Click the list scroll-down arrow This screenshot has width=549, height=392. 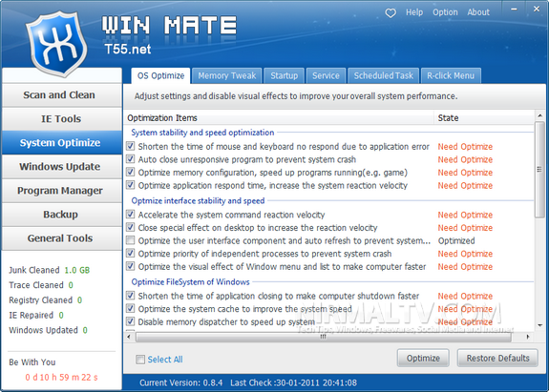(539, 325)
